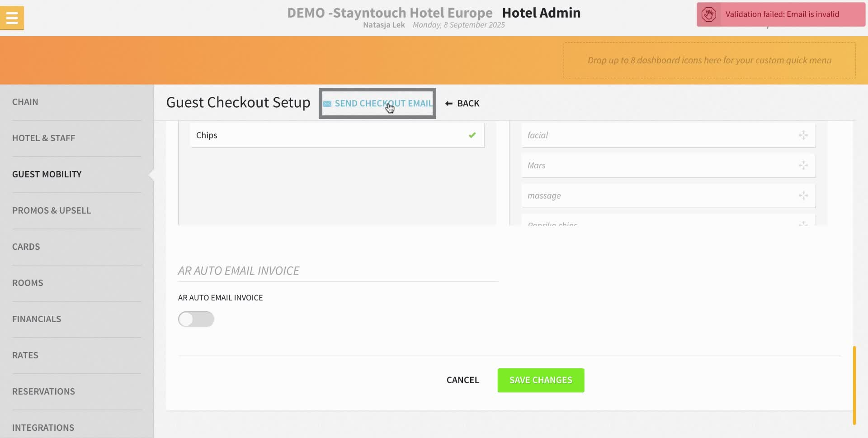Select RESERVATIONS in the sidebar
This screenshot has width=868, height=438.
coord(43,391)
